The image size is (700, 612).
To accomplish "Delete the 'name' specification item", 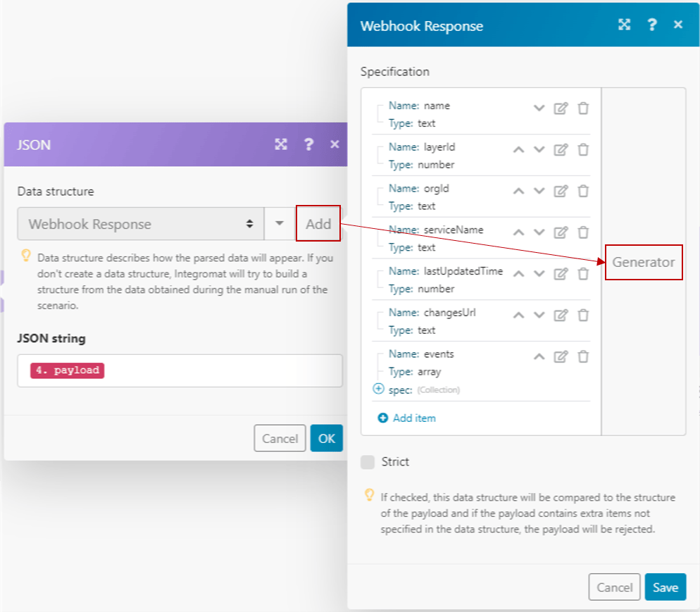I will (583, 108).
